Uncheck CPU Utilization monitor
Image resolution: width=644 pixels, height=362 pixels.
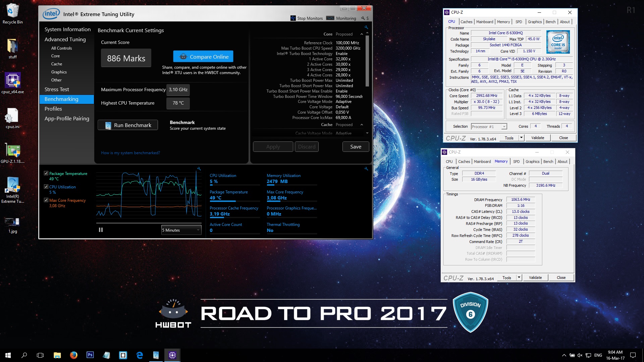[x=46, y=187]
